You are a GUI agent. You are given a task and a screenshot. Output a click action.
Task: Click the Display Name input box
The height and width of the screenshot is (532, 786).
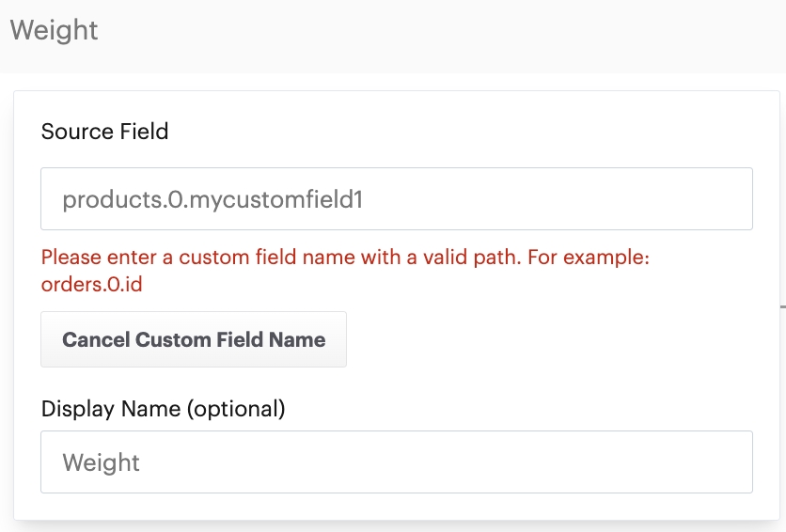(396, 462)
